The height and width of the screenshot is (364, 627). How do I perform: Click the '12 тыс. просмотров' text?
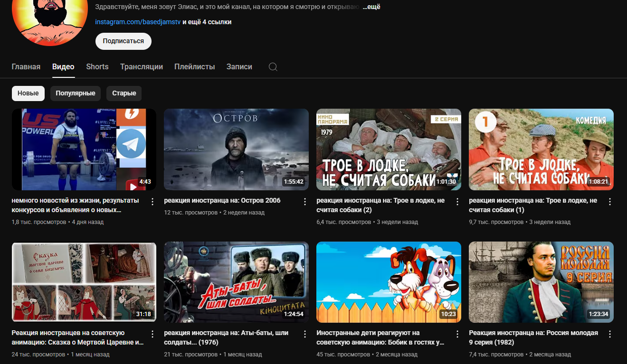tap(191, 213)
